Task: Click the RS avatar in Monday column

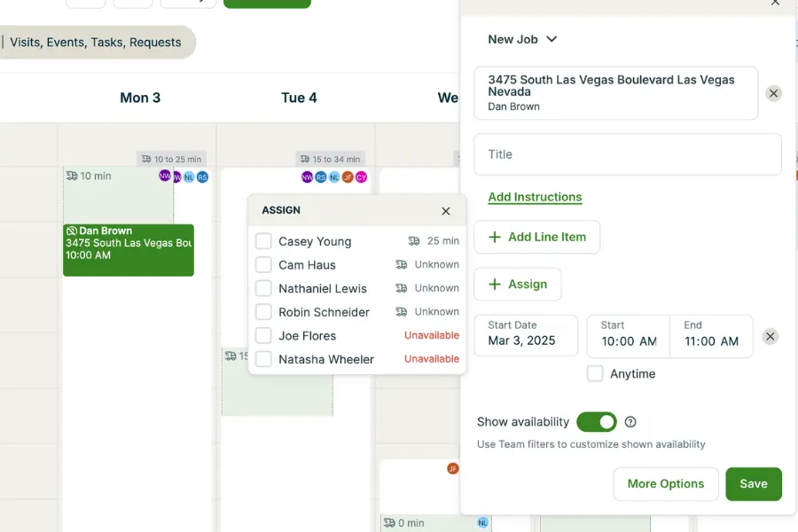Action: point(202,177)
